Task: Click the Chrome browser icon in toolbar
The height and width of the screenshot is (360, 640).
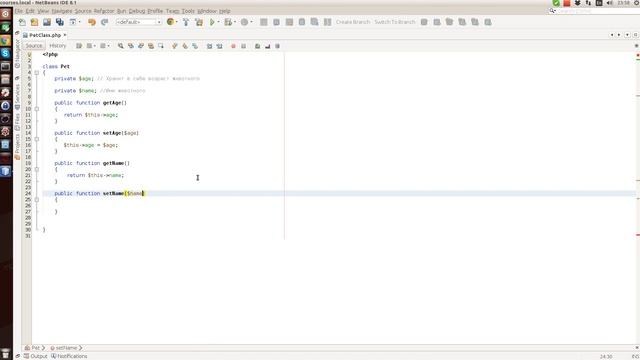Action: tap(170, 22)
